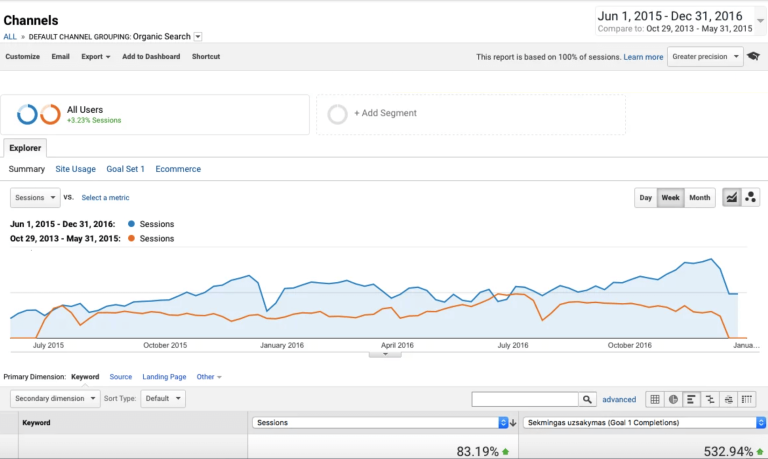Select the pie chart percentage view
Image resolution: width=768 pixels, height=459 pixels.
(x=673, y=399)
